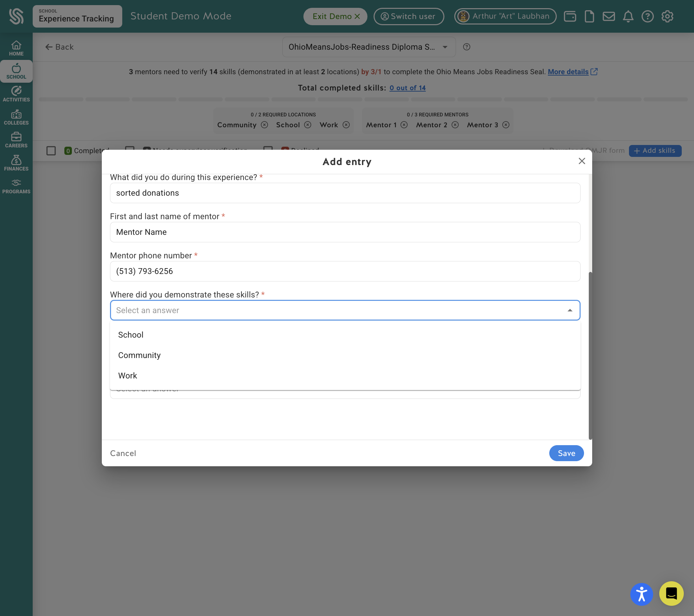Open the More details link
Image resolution: width=694 pixels, height=616 pixels.
[x=572, y=72]
